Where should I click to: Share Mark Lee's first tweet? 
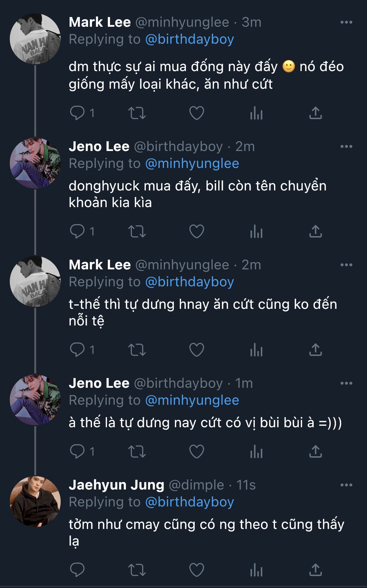[x=315, y=113]
